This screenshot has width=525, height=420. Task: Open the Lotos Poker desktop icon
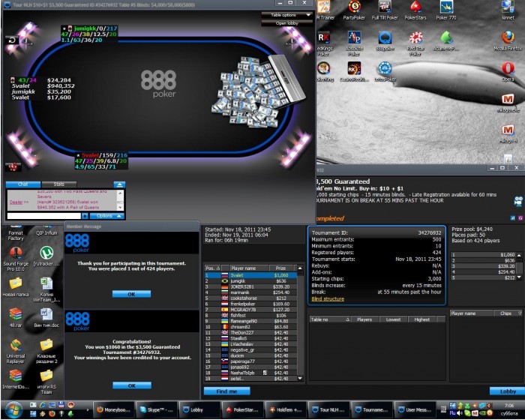click(x=385, y=72)
